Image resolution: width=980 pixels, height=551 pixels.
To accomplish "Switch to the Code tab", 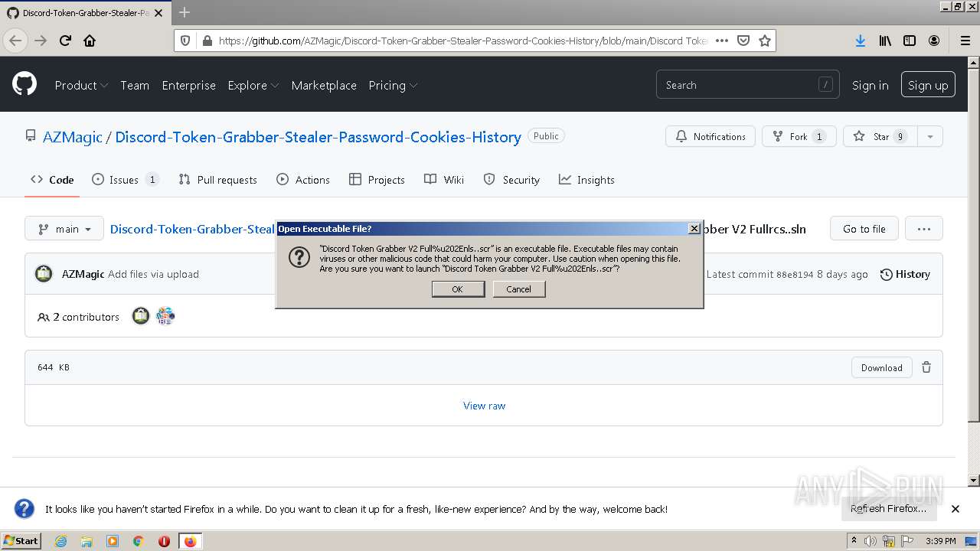I will [x=52, y=180].
